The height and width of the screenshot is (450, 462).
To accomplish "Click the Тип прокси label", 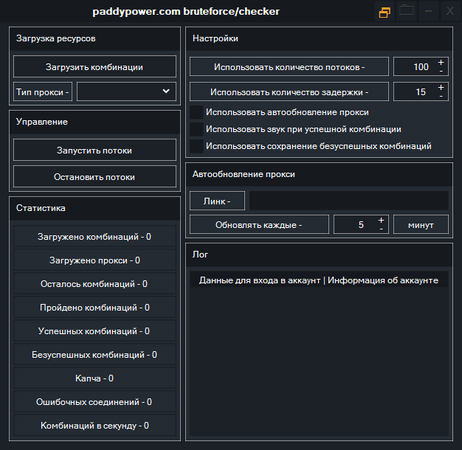I will click(x=43, y=92).
